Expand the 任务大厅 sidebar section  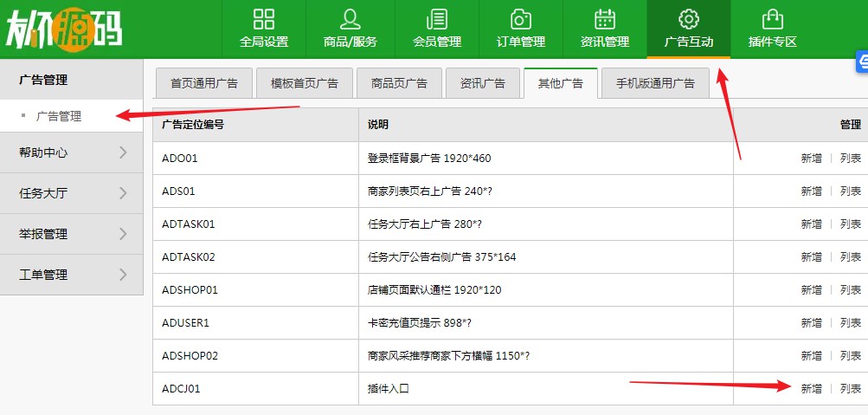tap(71, 193)
